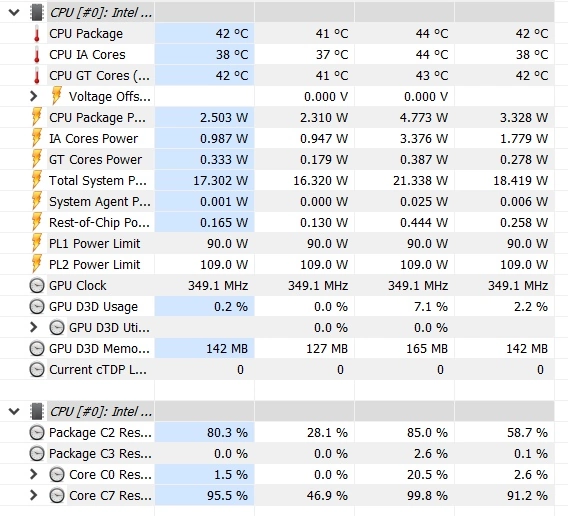Click the GPU Clock gauge icon
The image size is (568, 516).
pyautogui.click(x=37, y=286)
